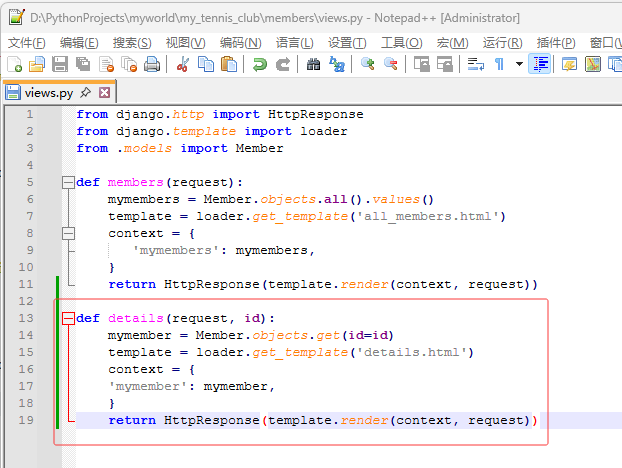Cut selection with scissors icon
The width and height of the screenshot is (622, 468).
182,64
